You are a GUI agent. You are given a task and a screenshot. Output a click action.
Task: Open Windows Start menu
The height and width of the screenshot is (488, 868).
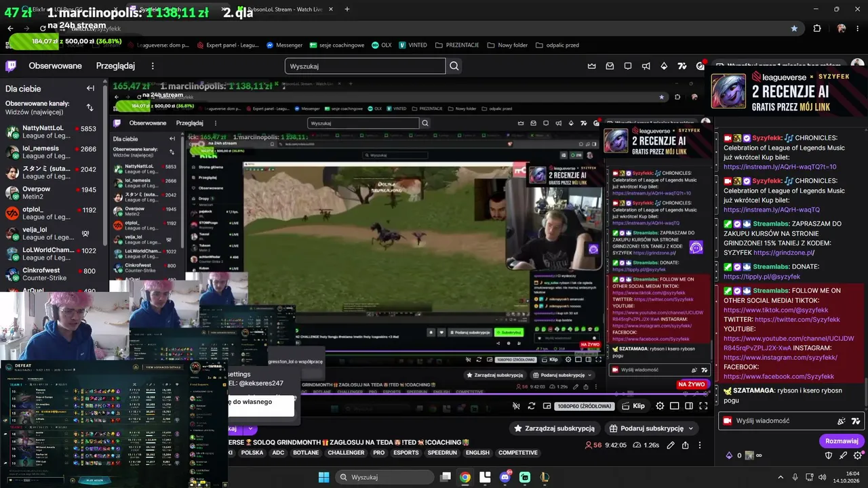[x=323, y=477]
